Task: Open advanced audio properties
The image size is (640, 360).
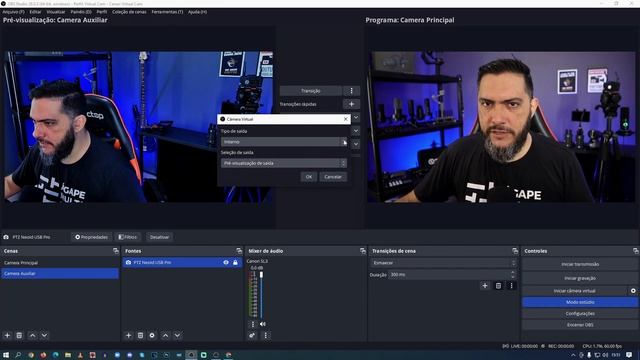Action: pos(252,335)
